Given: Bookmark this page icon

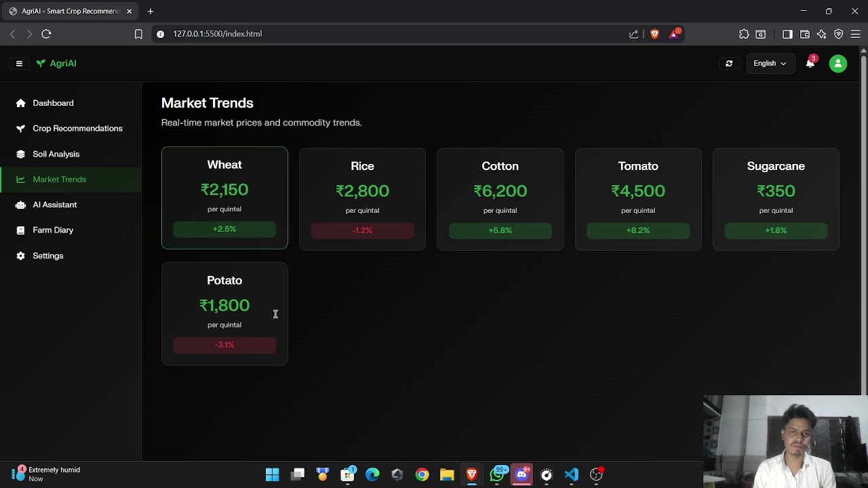Looking at the screenshot, I should (138, 34).
